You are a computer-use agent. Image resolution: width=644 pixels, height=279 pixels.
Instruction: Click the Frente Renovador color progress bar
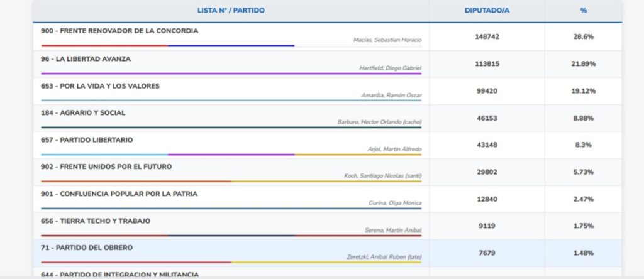click(x=231, y=46)
